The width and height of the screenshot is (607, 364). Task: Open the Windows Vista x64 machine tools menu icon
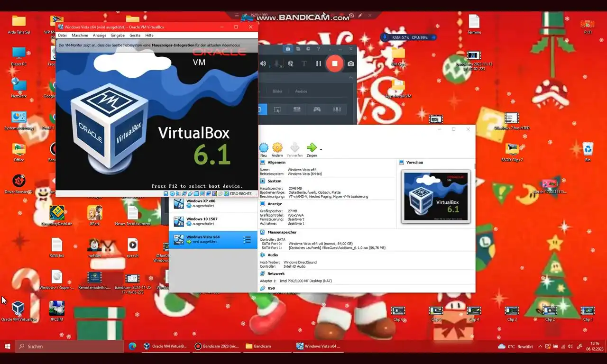tap(247, 240)
